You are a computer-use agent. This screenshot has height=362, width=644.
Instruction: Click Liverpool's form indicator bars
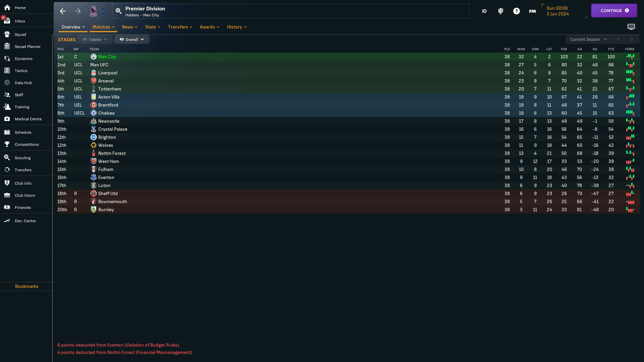coord(630,73)
